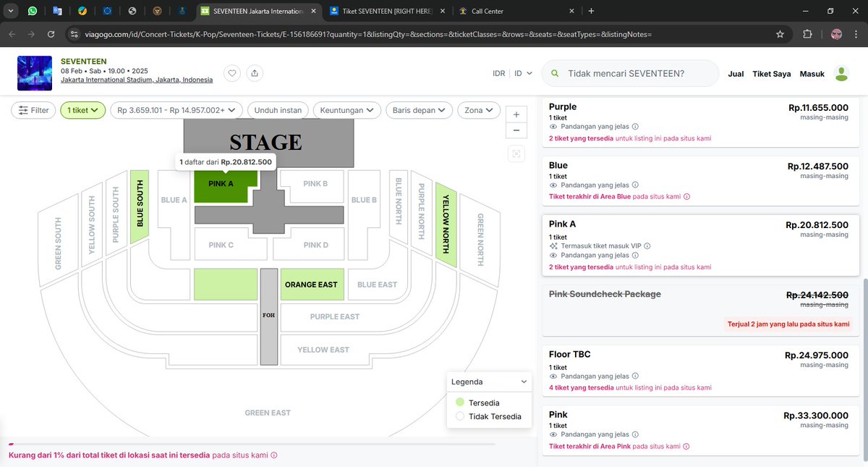Go back to previous page

[x=12, y=34]
